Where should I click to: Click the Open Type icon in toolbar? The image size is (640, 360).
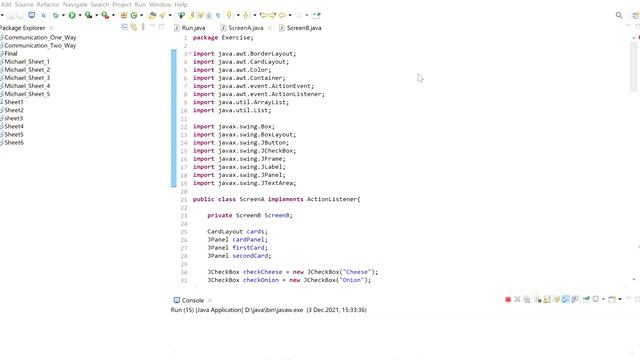point(152,15)
